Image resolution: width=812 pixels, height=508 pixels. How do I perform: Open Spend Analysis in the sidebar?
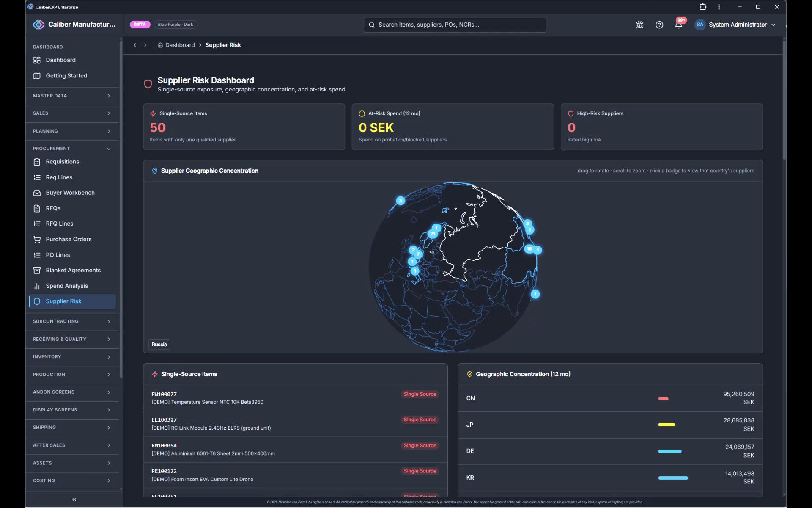tap(72, 286)
